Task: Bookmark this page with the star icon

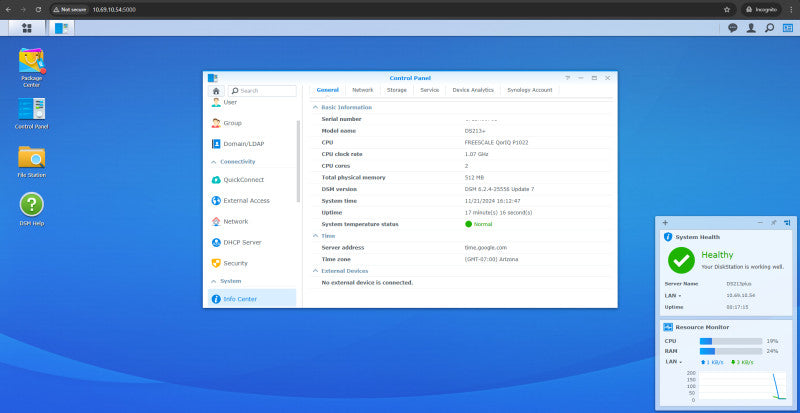Action: (x=727, y=9)
